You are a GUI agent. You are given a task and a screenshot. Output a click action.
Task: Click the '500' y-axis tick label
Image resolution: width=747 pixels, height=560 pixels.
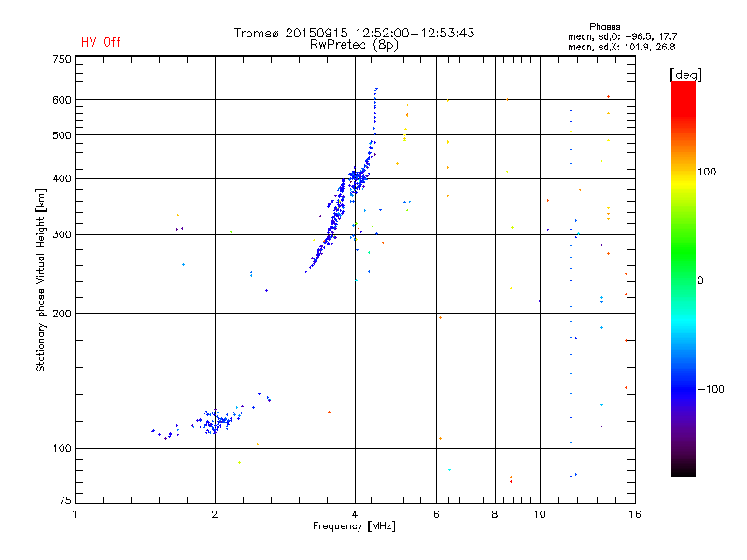62,135
